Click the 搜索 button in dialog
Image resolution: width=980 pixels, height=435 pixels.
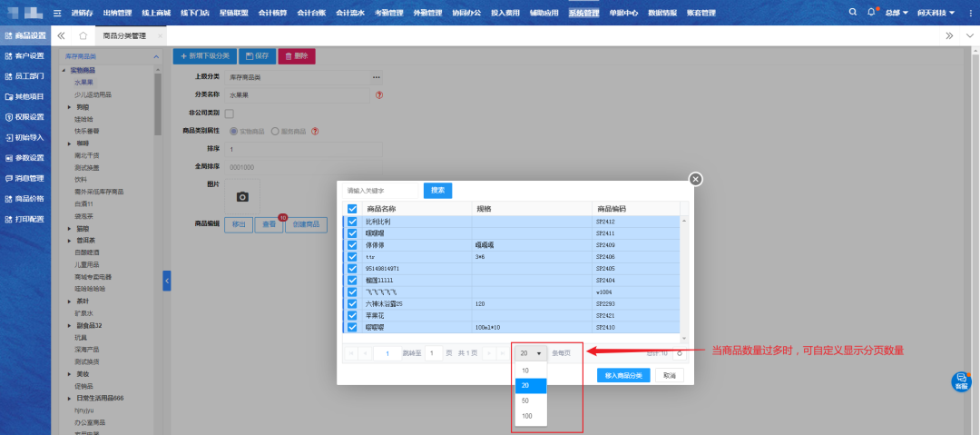(x=437, y=191)
